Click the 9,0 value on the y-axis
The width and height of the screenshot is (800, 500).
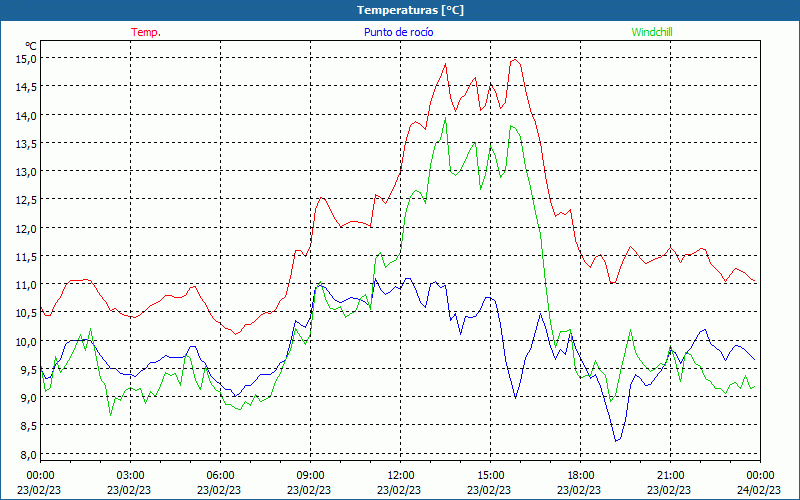(29, 398)
